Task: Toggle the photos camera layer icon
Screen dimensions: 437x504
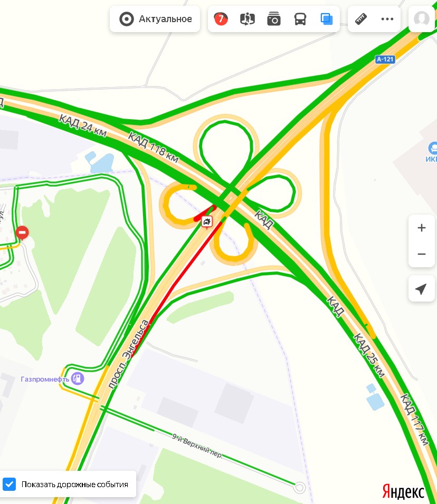Action: click(274, 19)
